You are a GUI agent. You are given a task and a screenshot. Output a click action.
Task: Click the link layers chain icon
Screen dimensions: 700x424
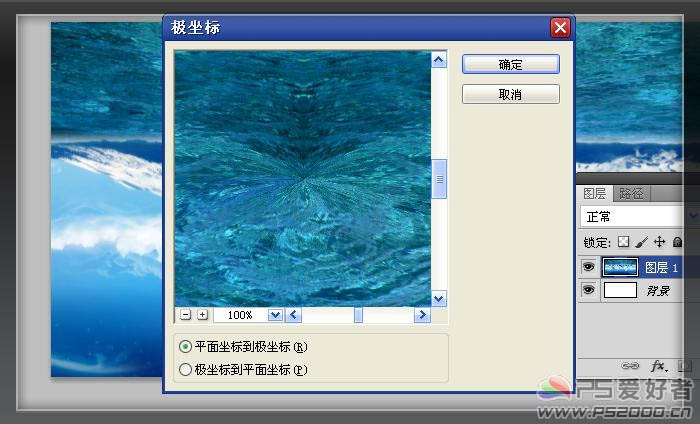coord(630,366)
